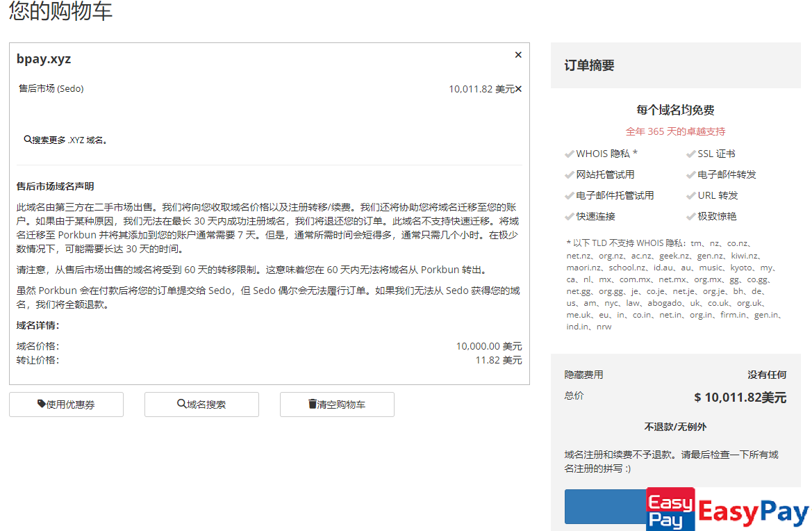Select the 快速连接 feature
The width and height of the screenshot is (812, 531).
[595, 216]
